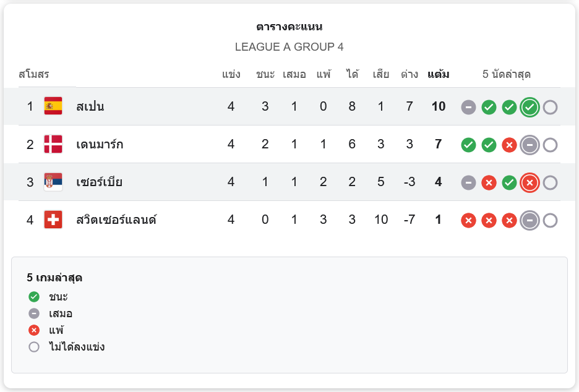
Task: Click the Denmark flag icon
Action: (53, 144)
